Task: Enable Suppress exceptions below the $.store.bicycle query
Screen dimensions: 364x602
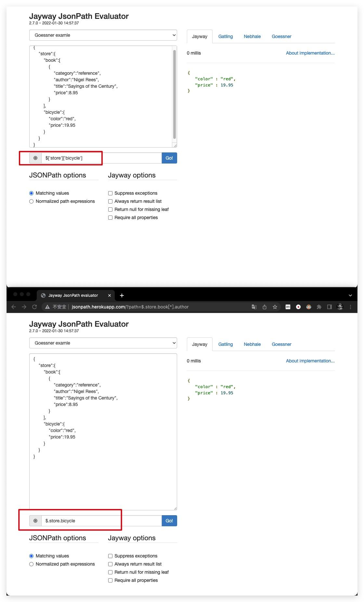Action: [110, 556]
